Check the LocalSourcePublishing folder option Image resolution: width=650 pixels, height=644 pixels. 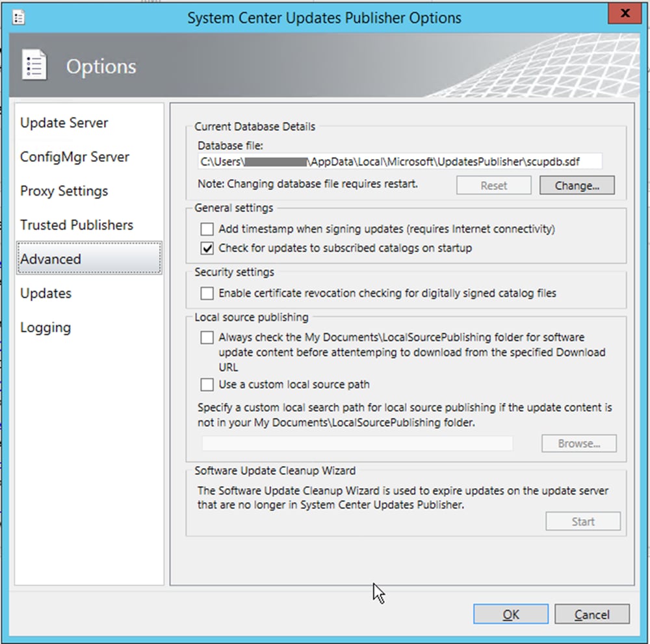click(207, 337)
